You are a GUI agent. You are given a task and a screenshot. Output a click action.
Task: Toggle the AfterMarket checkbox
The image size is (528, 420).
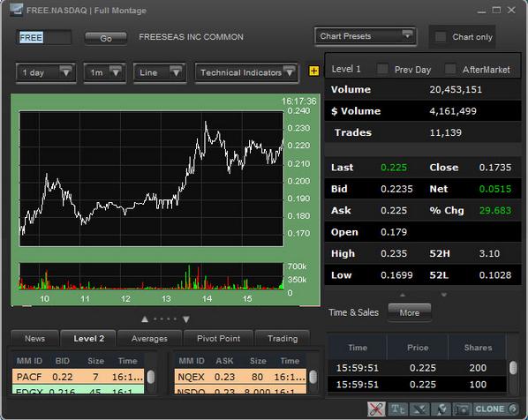[x=450, y=69]
